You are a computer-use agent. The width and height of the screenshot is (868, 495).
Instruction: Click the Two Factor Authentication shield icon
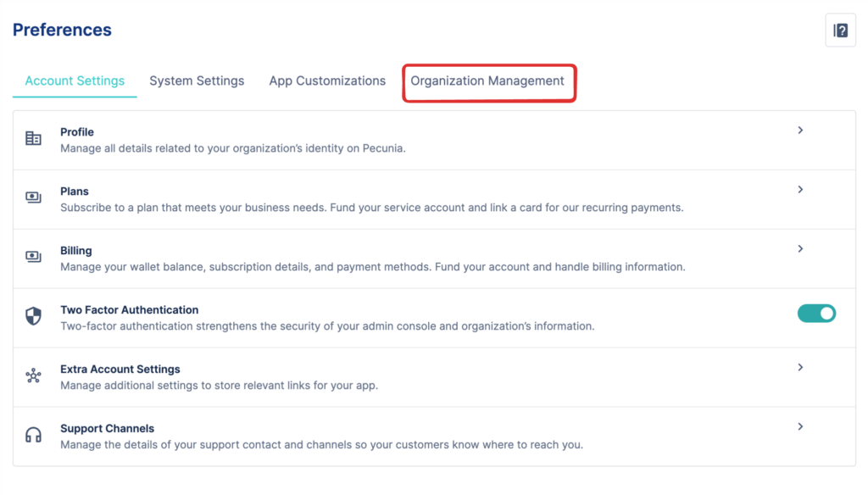click(33, 316)
